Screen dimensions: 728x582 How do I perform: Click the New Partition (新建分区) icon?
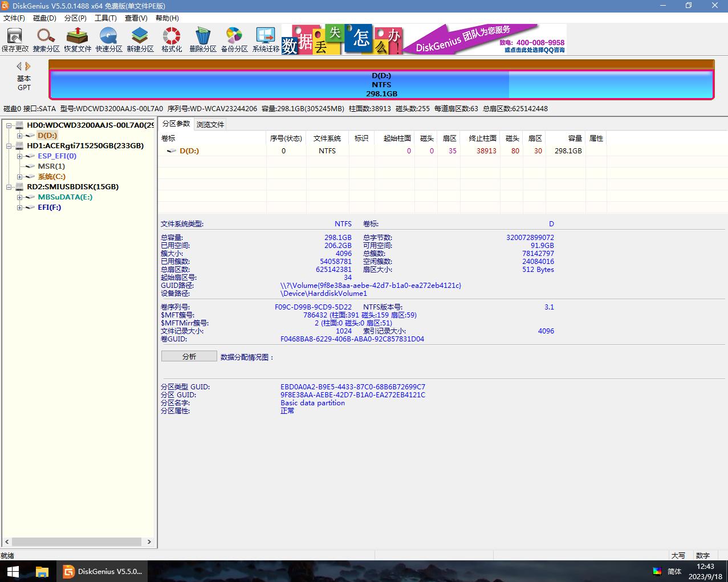pos(140,40)
